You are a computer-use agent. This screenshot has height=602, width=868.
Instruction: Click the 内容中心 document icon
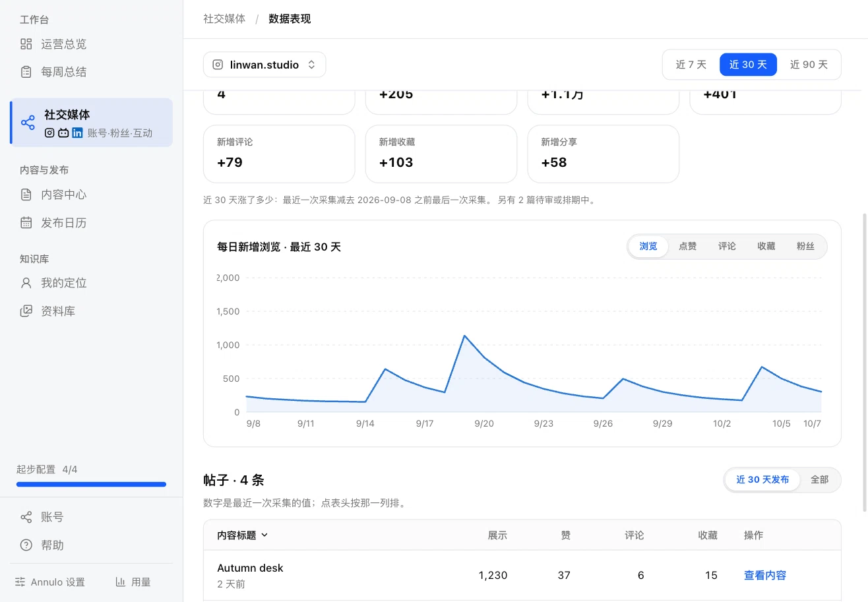coord(26,195)
